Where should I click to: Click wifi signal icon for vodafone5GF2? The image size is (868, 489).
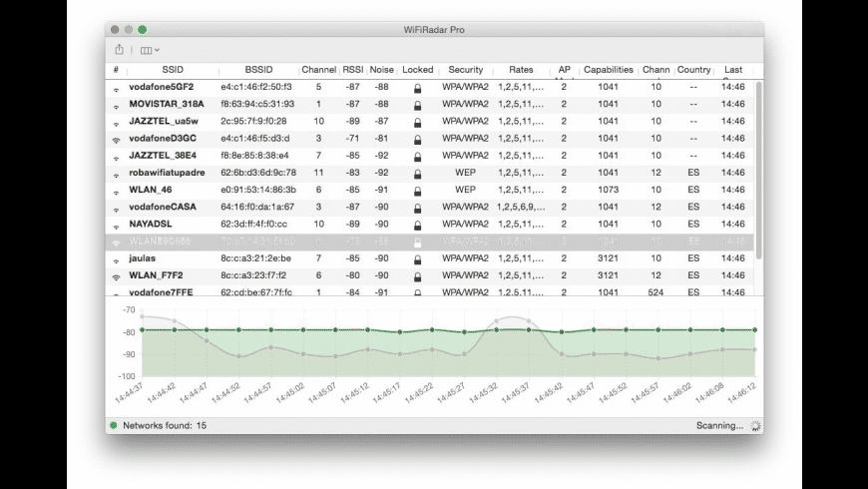click(x=117, y=88)
